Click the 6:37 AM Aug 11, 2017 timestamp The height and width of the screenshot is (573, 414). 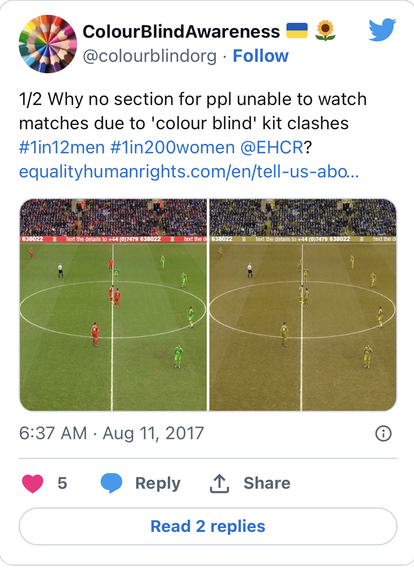point(111,433)
